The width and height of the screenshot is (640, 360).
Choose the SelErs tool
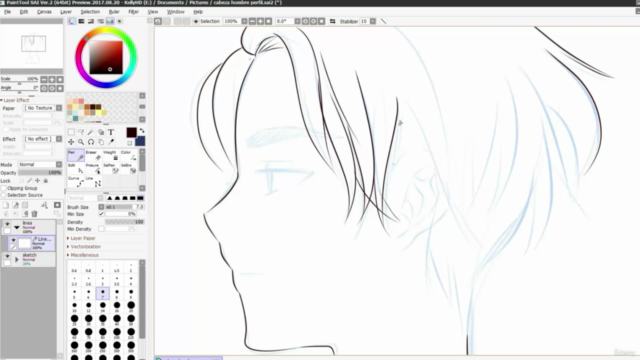pos(129,169)
